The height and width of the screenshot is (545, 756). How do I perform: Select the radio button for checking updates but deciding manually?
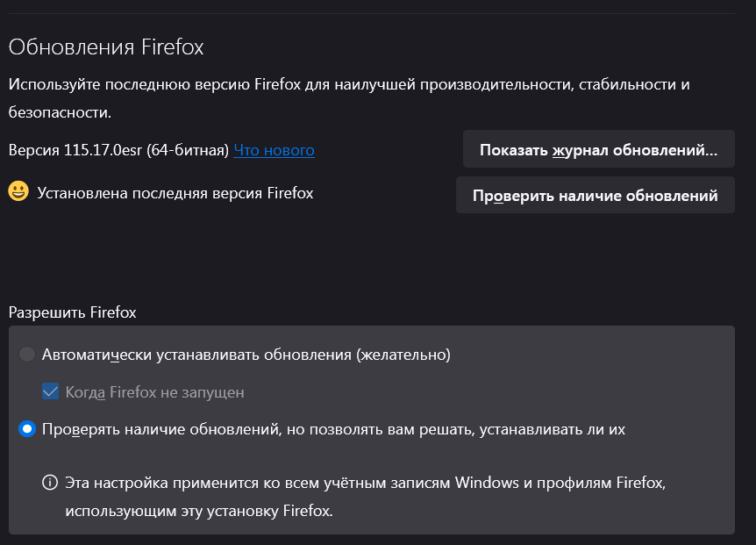(27, 428)
